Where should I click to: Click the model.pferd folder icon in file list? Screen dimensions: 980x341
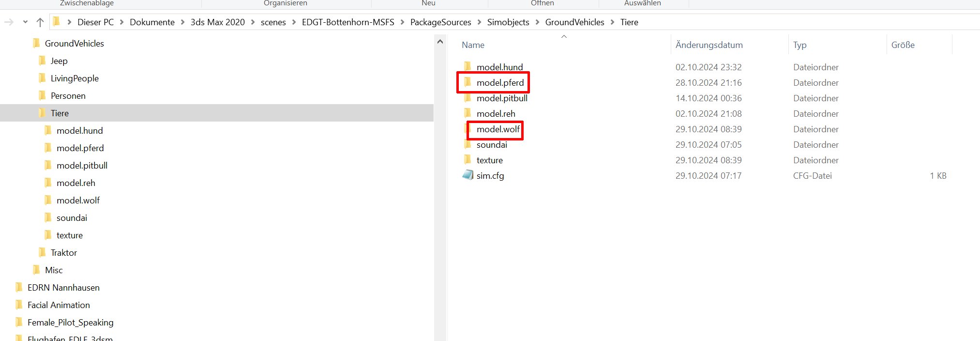coord(467,82)
